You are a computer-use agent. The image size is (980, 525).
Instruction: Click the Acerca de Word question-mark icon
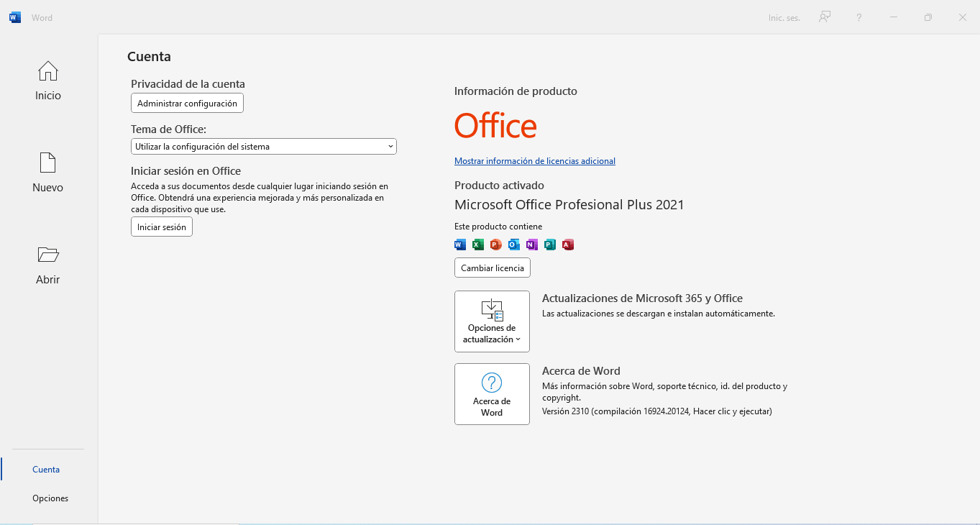point(491,382)
